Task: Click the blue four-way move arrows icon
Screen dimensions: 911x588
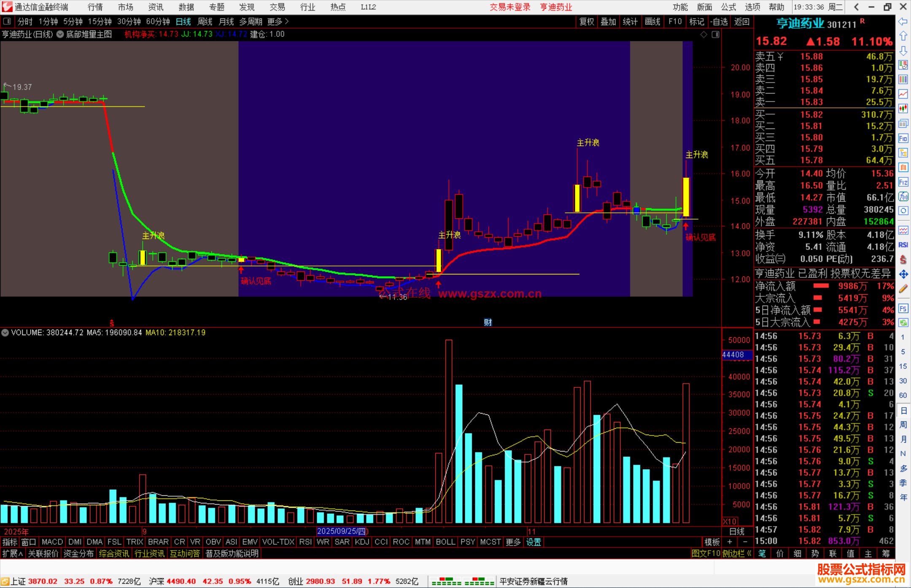Action: tap(903, 274)
